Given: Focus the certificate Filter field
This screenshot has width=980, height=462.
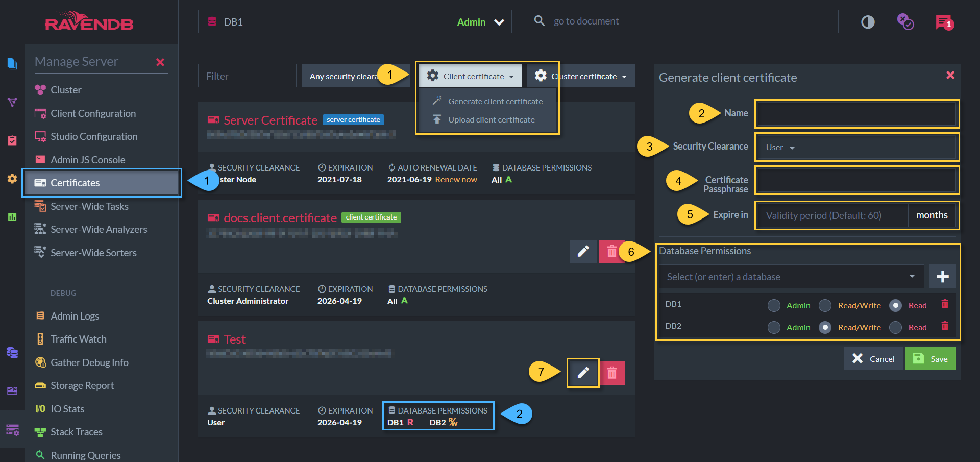Looking at the screenshot, I should 247,76.
